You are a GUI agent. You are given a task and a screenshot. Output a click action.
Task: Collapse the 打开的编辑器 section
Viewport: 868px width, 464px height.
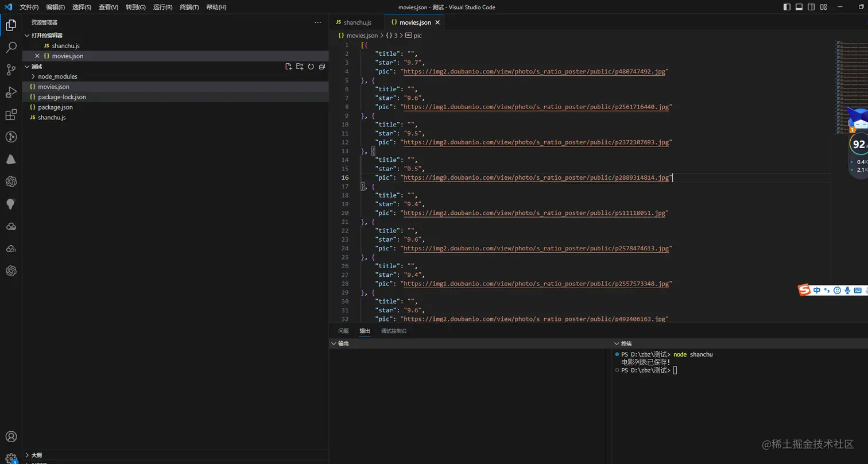point(46,35)
